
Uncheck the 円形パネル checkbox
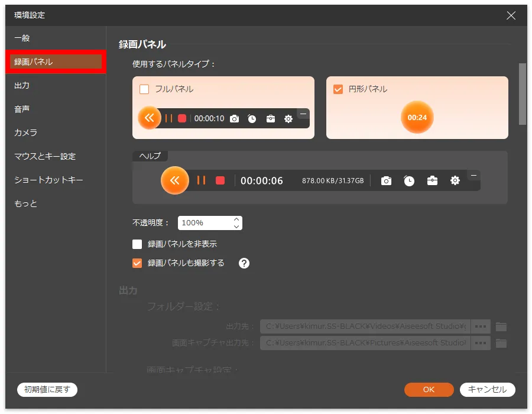338,89
